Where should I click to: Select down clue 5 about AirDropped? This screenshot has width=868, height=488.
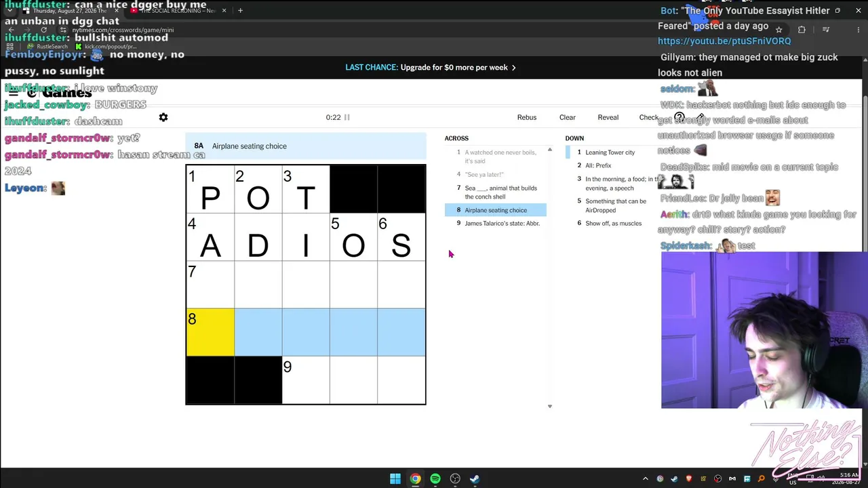614,205
